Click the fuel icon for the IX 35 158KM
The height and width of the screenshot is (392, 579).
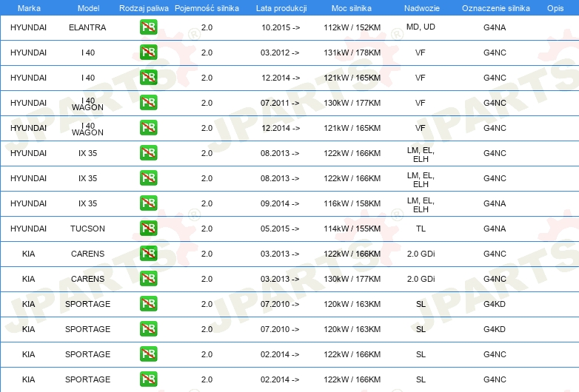tap(148, 203)
